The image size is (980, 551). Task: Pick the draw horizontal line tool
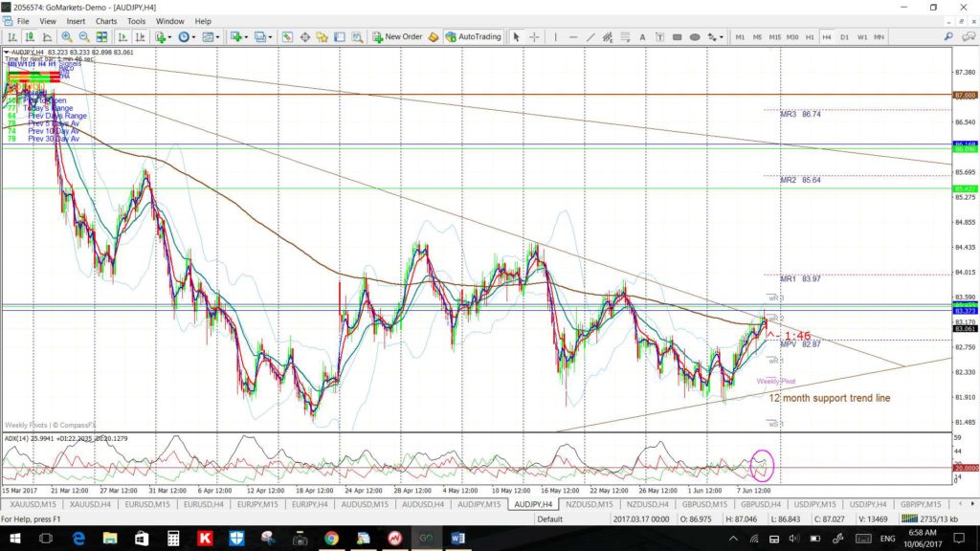(x=572, y=37)
